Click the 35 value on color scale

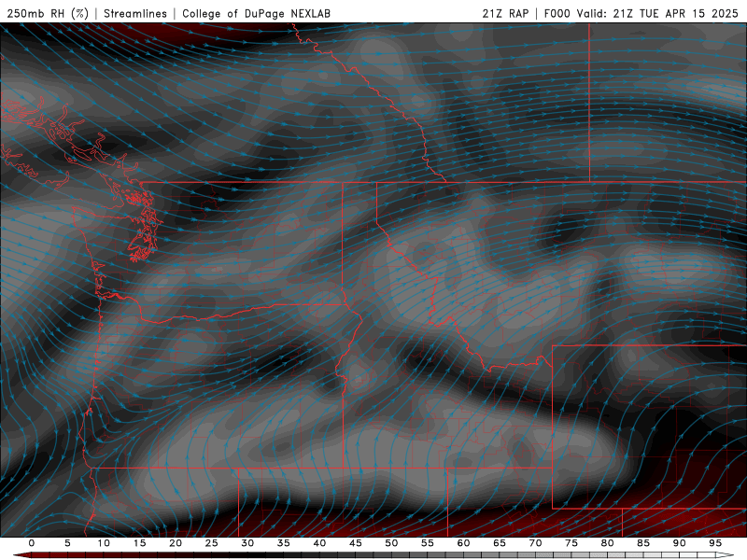[284, 543]
